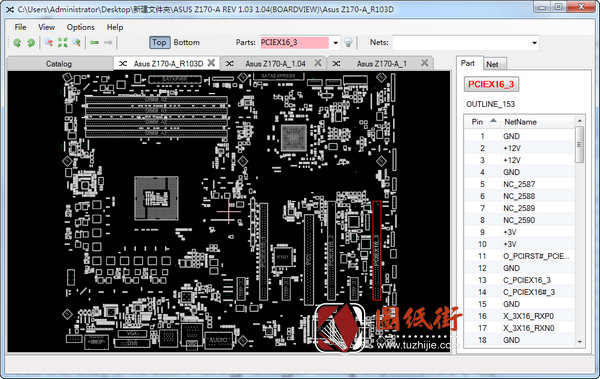Click the zoom in magnifier icon
The height and width of the screenshot is (379, 600).
[77, 42]
